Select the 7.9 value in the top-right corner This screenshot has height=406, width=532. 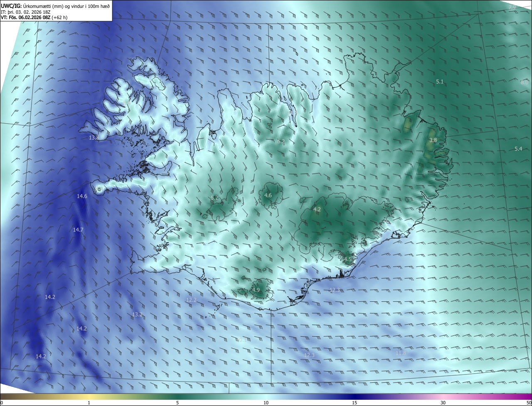point(512,7)
